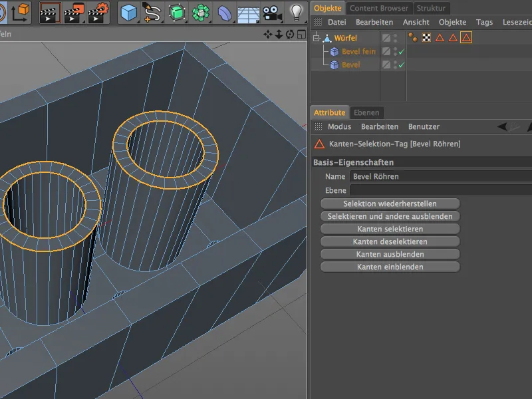This screenshot has height=399, width=532.
Task: Select the checkered UVW tag on Würfel
Action: pos(426,38)
